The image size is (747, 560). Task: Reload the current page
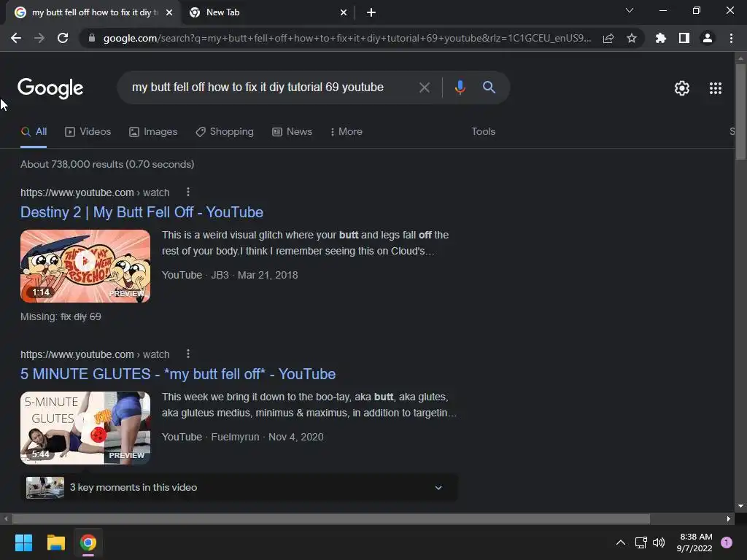pos(63,38)
